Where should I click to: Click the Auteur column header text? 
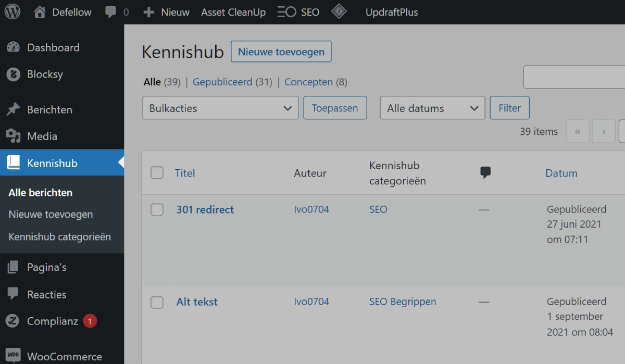pos(310,173)
